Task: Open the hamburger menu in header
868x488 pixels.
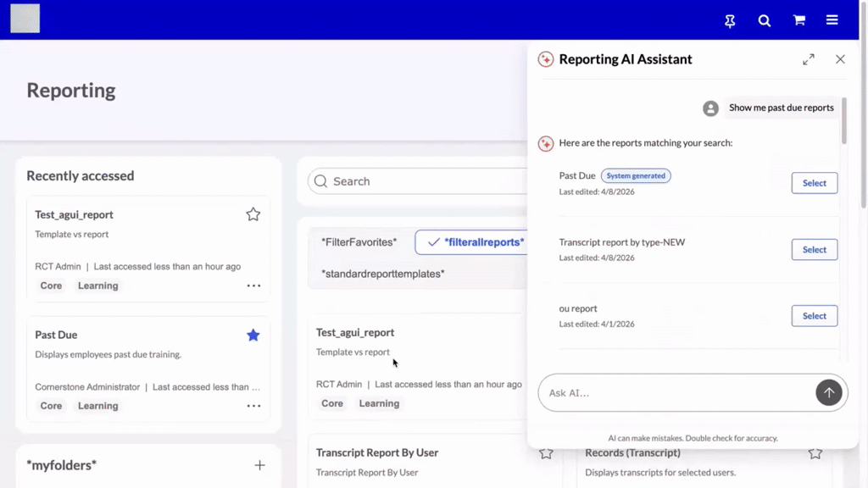Action: pyautogui.click(x=832, y=20)
